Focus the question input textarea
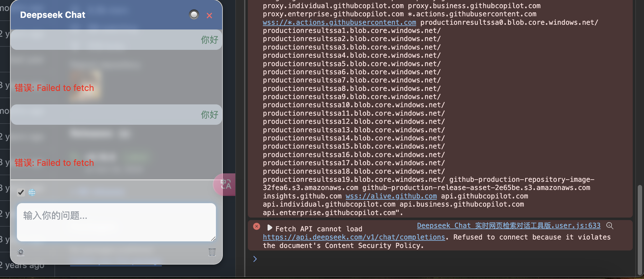The height and width of the screenshot is (279, 644). pyautogui.click(x=116, y=222)
